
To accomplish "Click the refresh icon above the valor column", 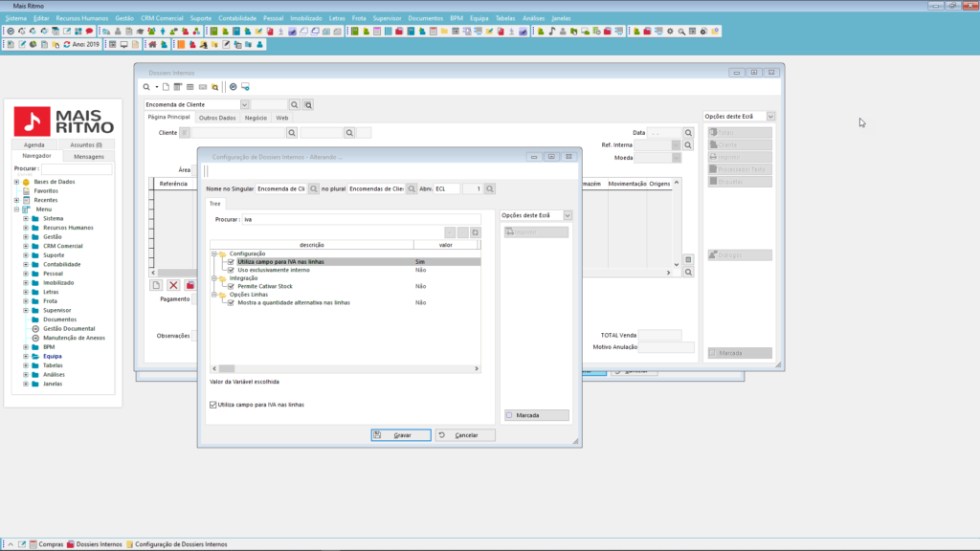I will click(x=474, y=232).
